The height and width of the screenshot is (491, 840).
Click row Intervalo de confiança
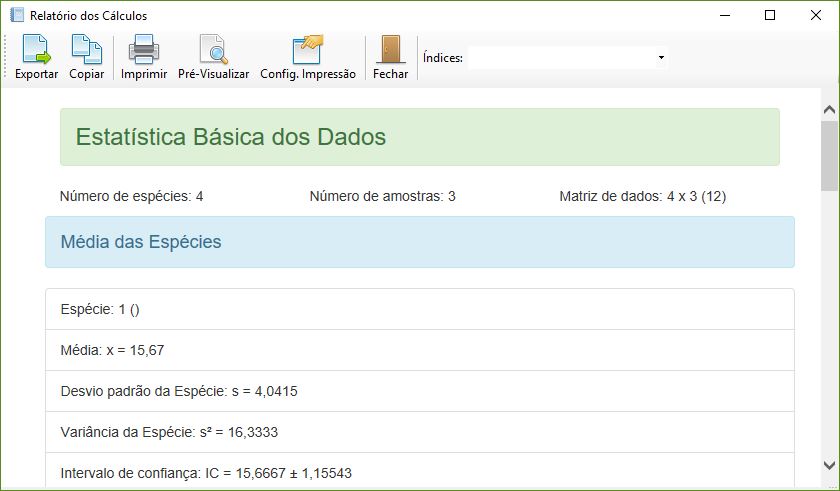419,471
